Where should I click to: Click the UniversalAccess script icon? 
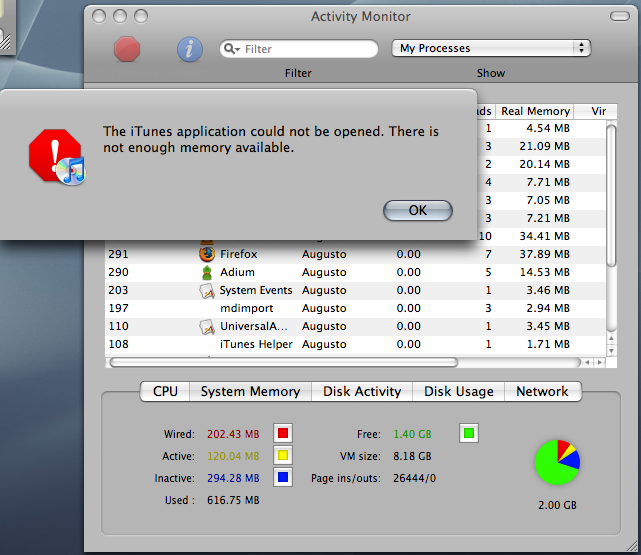(x=207, y=327)
